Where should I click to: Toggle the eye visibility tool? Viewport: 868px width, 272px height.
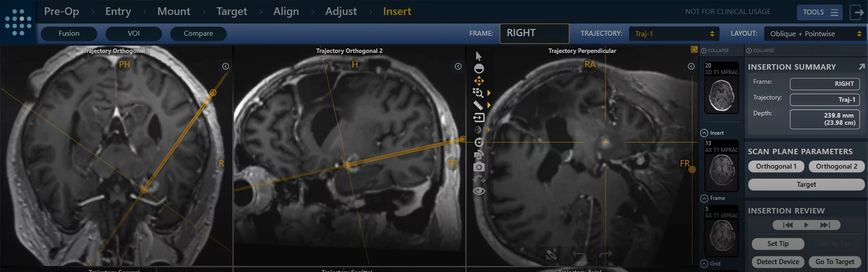479,191
